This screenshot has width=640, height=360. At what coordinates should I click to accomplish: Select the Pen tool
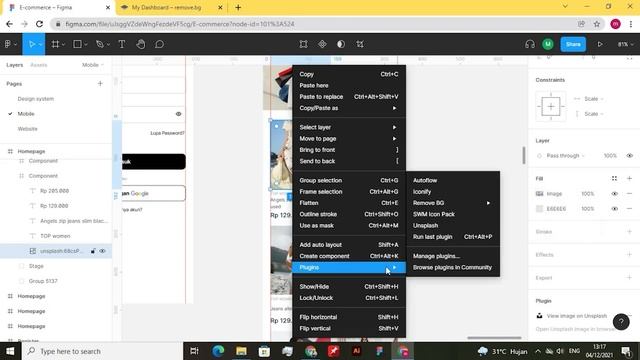(x=100, y=44)
